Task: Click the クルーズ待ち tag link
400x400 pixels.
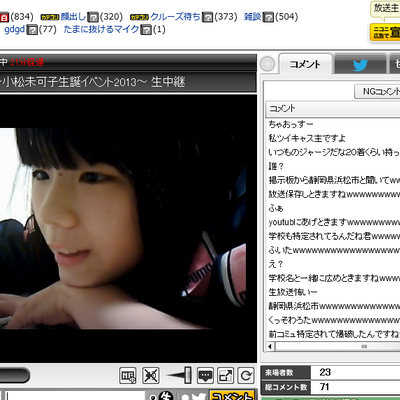Action: coord(175,17)
